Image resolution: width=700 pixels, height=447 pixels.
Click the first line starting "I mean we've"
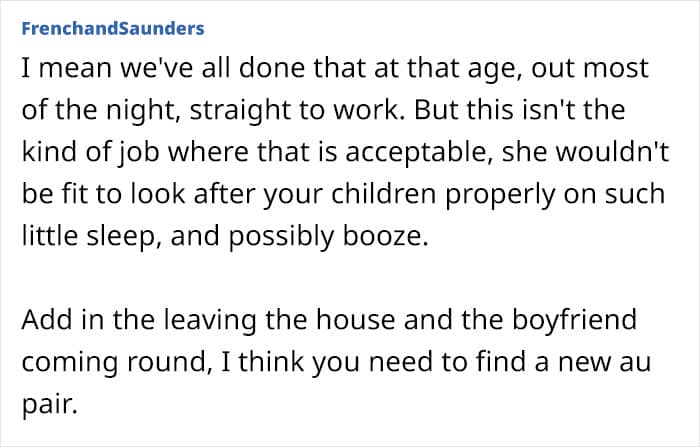(335, 68)
